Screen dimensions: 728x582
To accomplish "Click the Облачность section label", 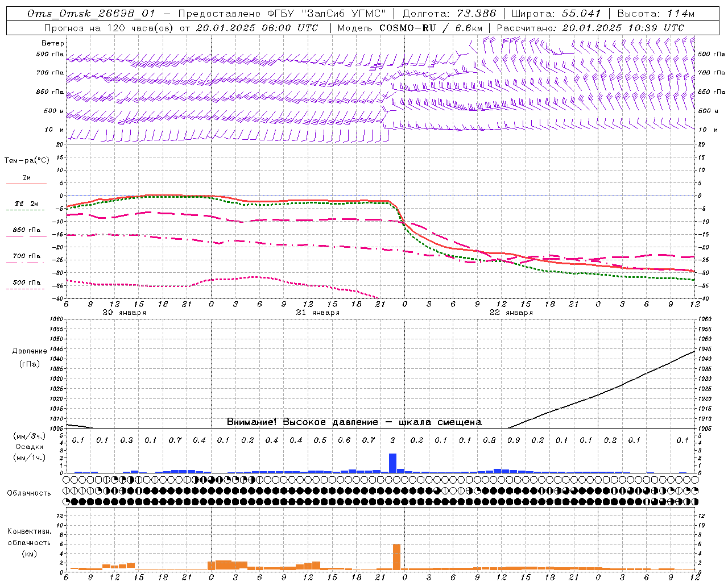I will [29, 493].
